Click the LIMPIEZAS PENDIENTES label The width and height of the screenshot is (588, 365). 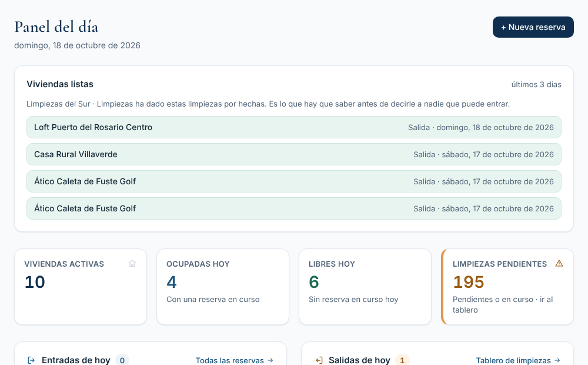tap(500, 264)
